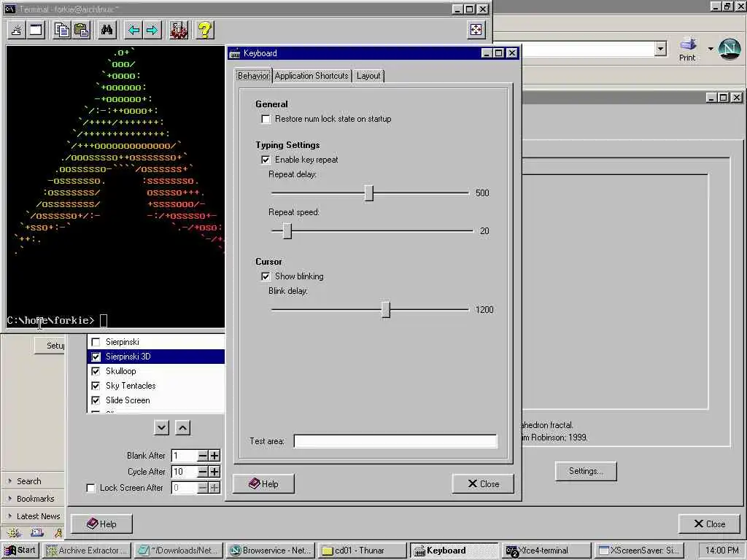Uncheck the Sky Tentacles checkbox
The height and width of the screenshot is (560, 747).
[96, 386]
